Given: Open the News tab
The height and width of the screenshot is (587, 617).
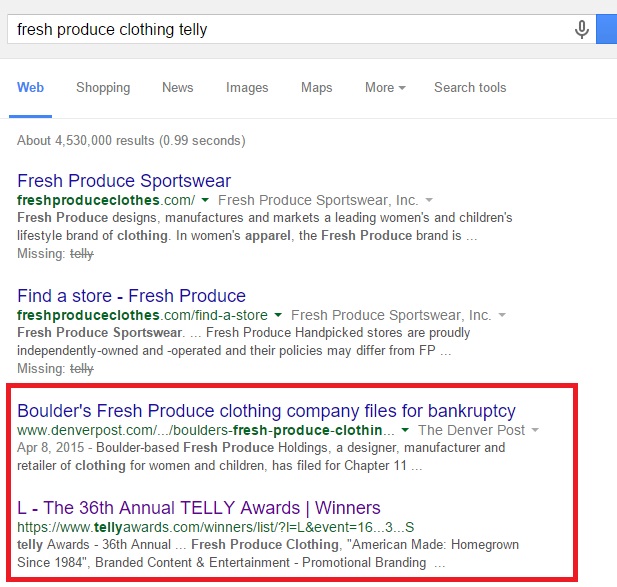Looking at the screenshot, I should (178, 87).
